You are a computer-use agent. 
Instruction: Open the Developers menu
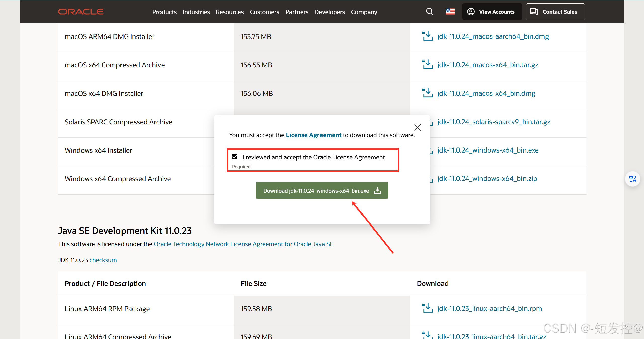point(330,12)
